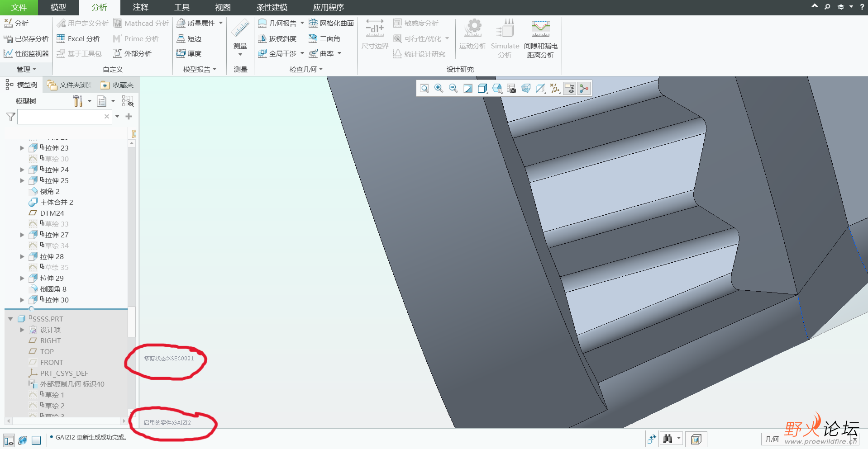Viewport: 868px width, 449px height.
Task: Open the saved orientations icon
Action: 497,88
